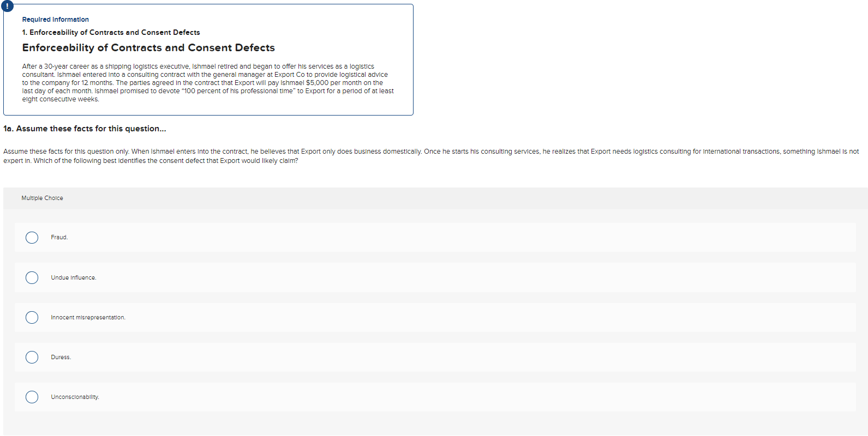Select the Unconscionability radio button
The width and height of the screenshot is (868, 436).
(x=32, y=397)
